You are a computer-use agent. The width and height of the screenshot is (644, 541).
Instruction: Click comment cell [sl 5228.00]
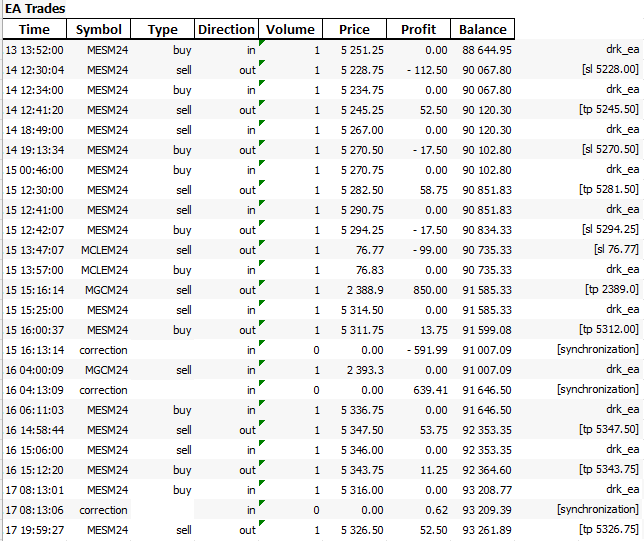click(x=610, y=69)
